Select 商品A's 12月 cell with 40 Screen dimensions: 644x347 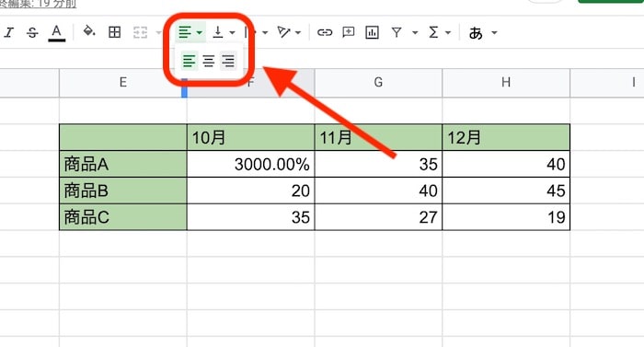[x=506, y=164]
